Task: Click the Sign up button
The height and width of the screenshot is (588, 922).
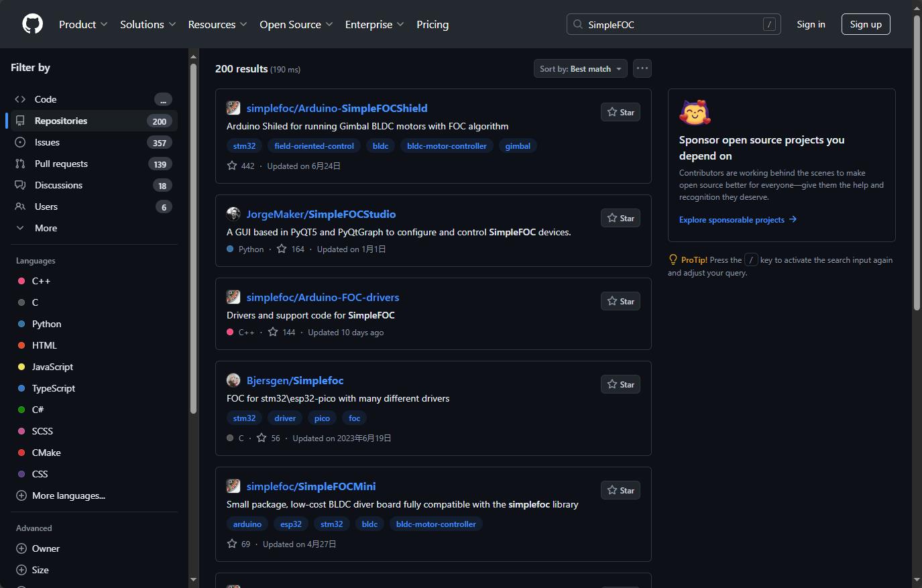Action: click(x=866, y=24)
